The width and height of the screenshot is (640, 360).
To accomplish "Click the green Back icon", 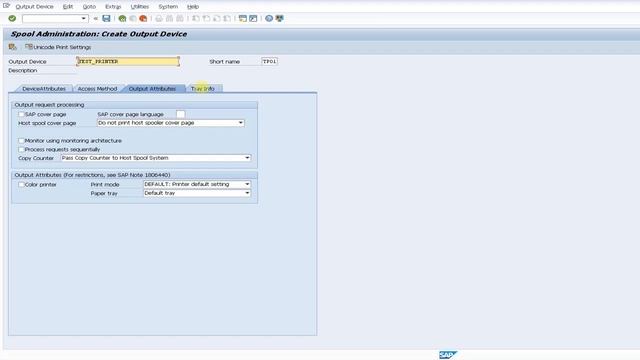I will click(x=122, y=18).
